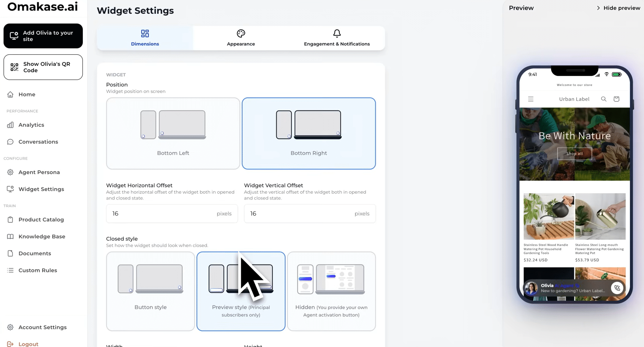Click Hide preview button

(x=618, y=8)
